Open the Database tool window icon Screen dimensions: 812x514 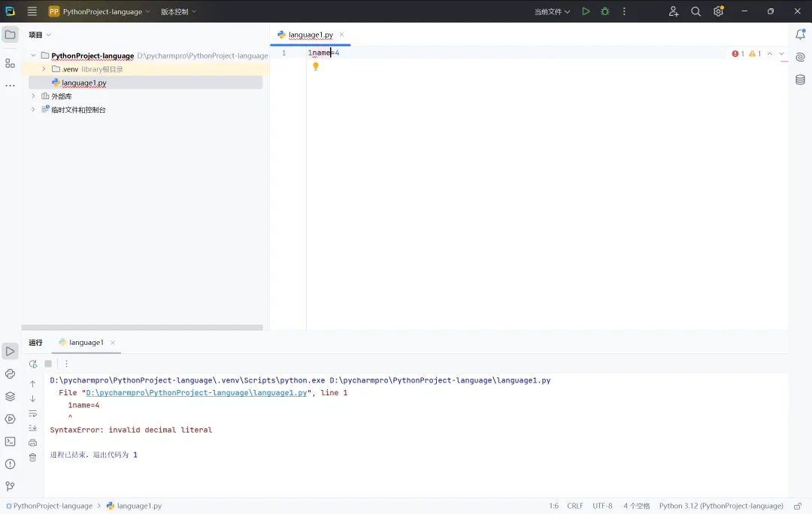[800, 80]
